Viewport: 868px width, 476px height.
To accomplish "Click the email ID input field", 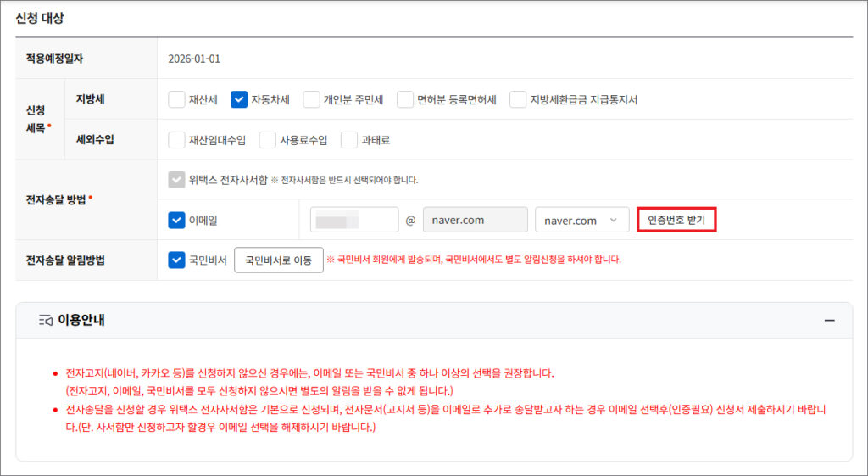I will (354, 220).
